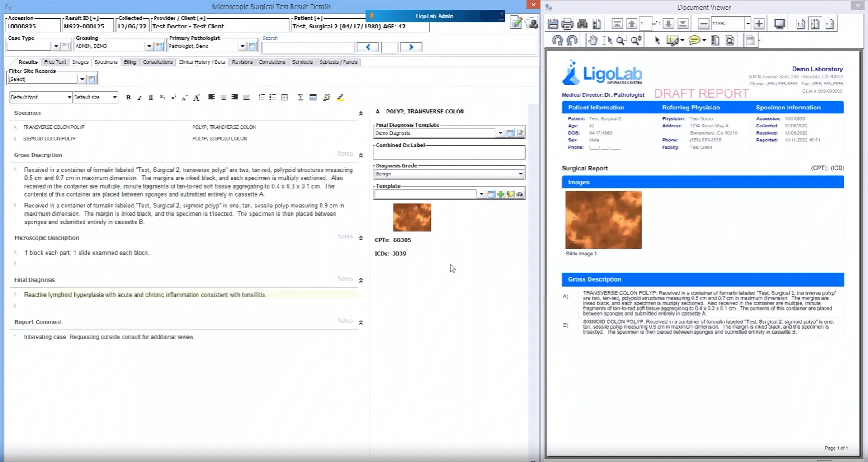868x462 pixels.
Task: Open the Filter Site Records dropdown
Action: (x=82, y=79)
